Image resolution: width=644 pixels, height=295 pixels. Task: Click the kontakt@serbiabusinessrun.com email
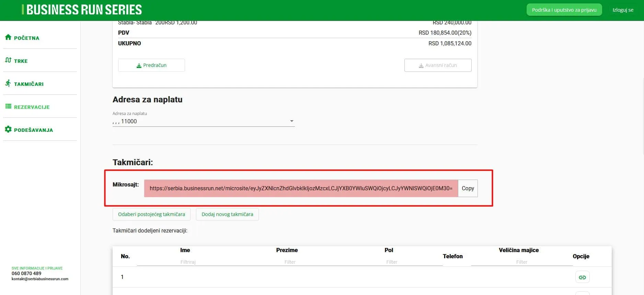pyautogui.click(x=40, y=279)
